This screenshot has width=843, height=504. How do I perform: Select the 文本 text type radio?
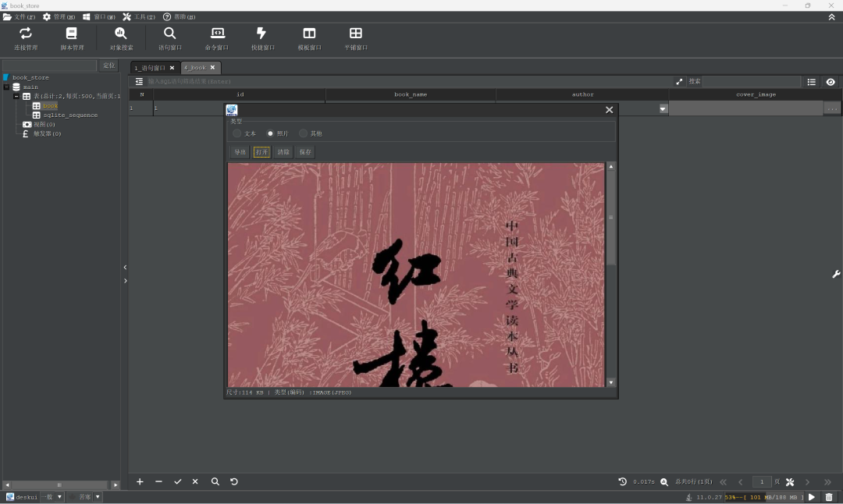coord(237,133)
